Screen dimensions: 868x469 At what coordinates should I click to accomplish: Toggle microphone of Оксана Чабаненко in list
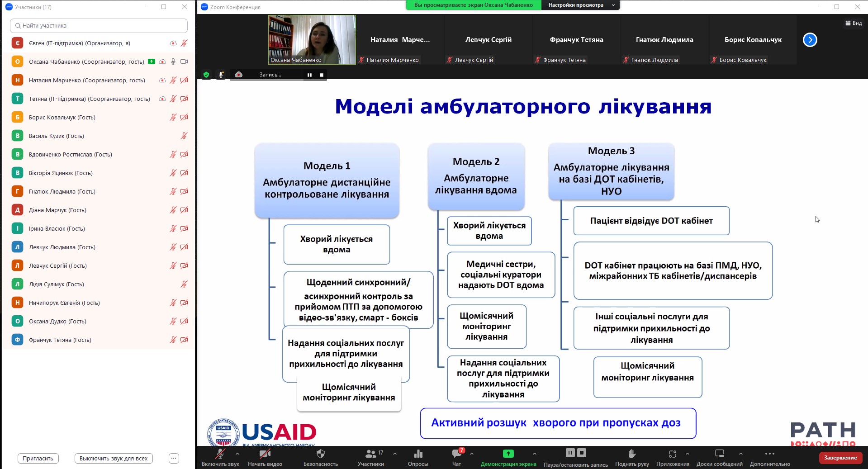pyautogui.click(x=173, y=62)
